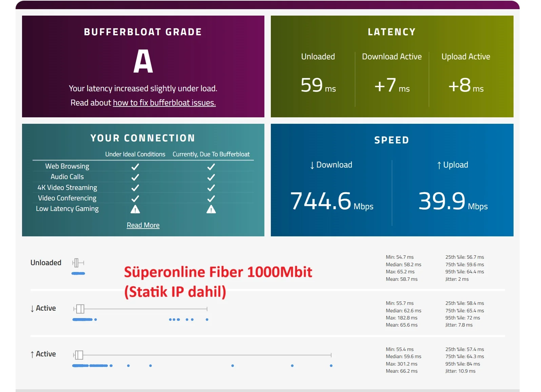Click the Currently, Due To Bufferbloat header
The image size is (541, 392).
click(x=211, y=154)
